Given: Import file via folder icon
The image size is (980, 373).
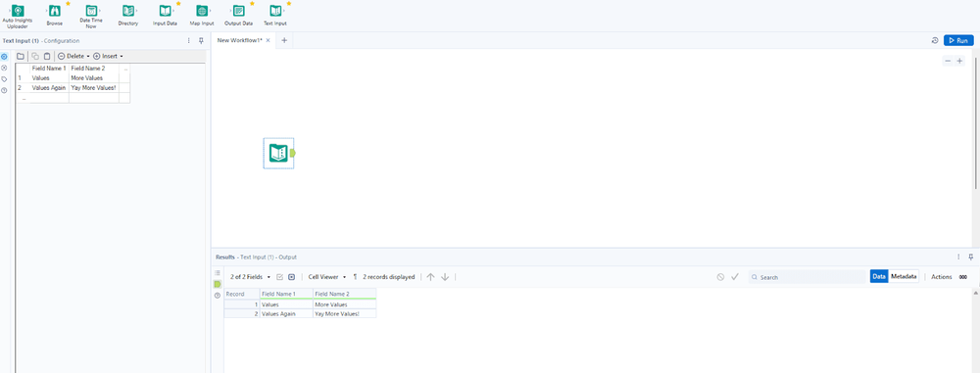Looking at the screenshot, I should pos(21,56).
